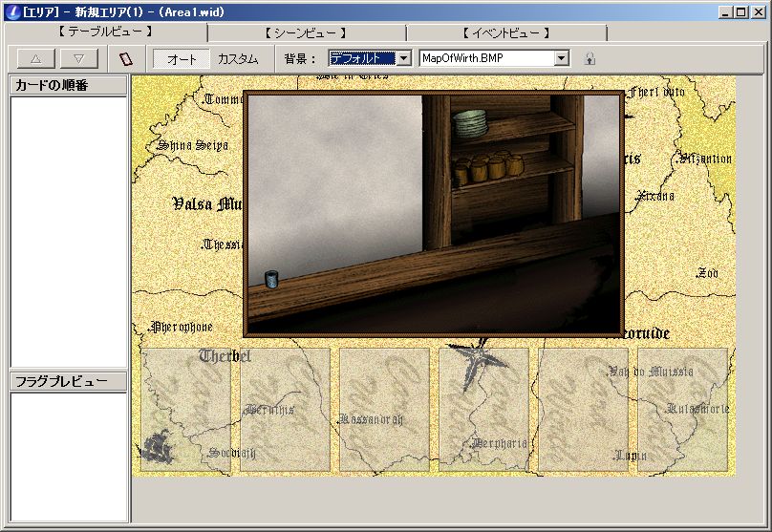The image size is (772, 532).
Task: Click the Pherophone map label
Action: point(182,327)
